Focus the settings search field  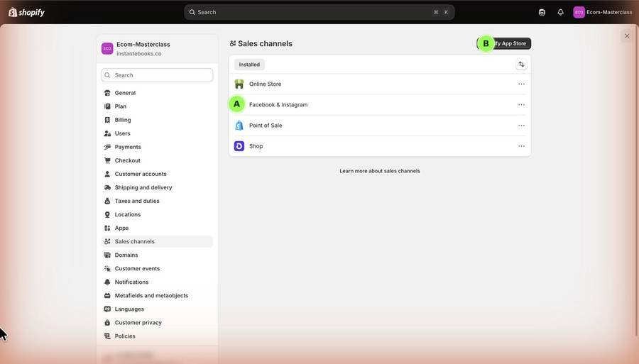coord(157,75)
